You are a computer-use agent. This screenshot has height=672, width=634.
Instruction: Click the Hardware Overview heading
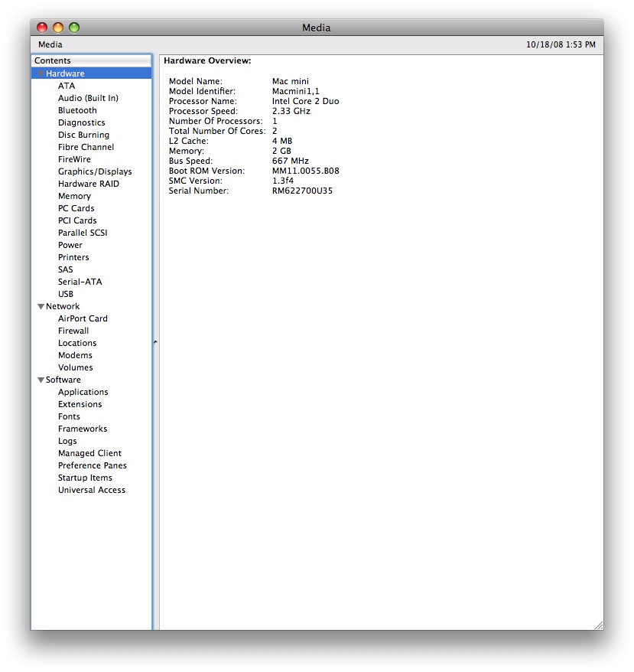[207, 61]
